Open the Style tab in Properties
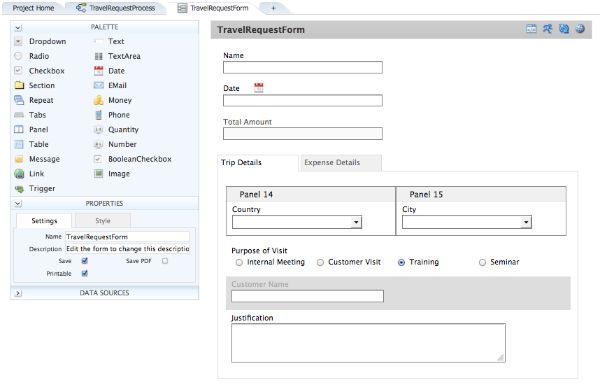 (103, 221)
